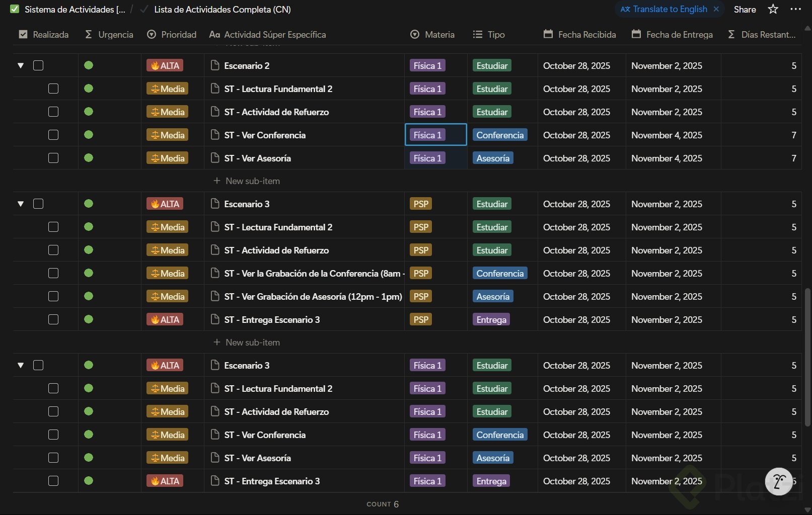812x515 pixels.
Task: Mark ST - Ver Conferencia under Física 1 Escenario 2 done
Action: (x=53, y=135)
